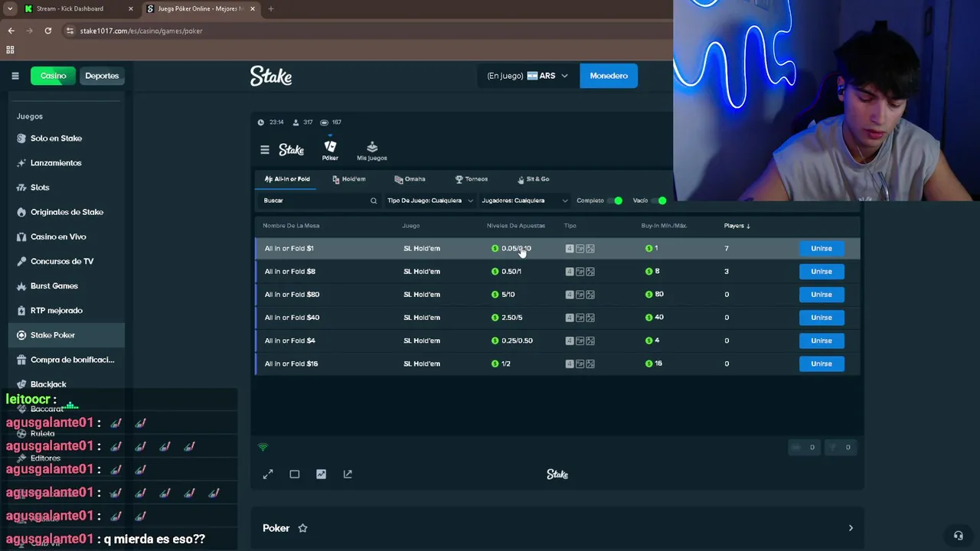
Task: Join the All in or Fold $1 table
Action: [x=822, y=248]
